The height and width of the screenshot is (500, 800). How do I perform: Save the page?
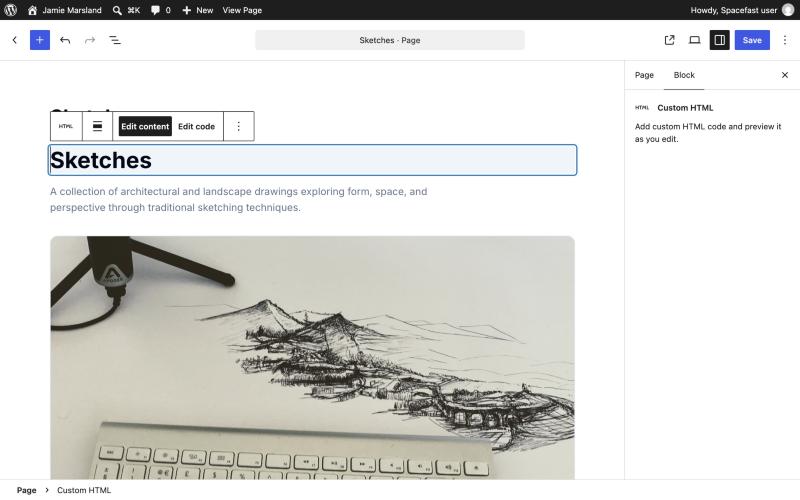pos(752,40)
